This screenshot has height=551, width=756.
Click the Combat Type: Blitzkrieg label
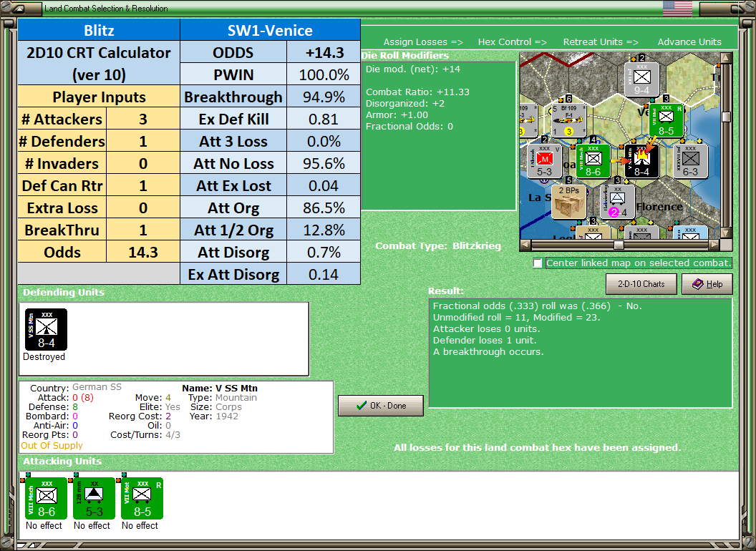(438, 246)
